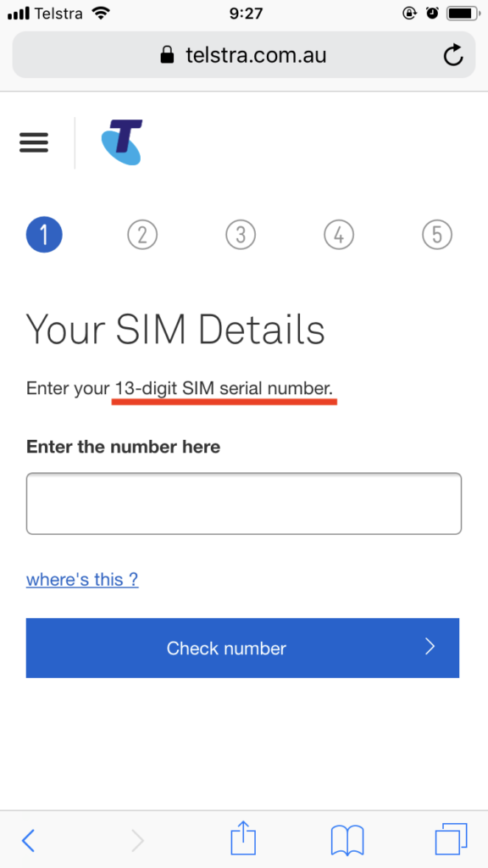
Task: Reload the page with refresh icon
Action: pos(453,55)
